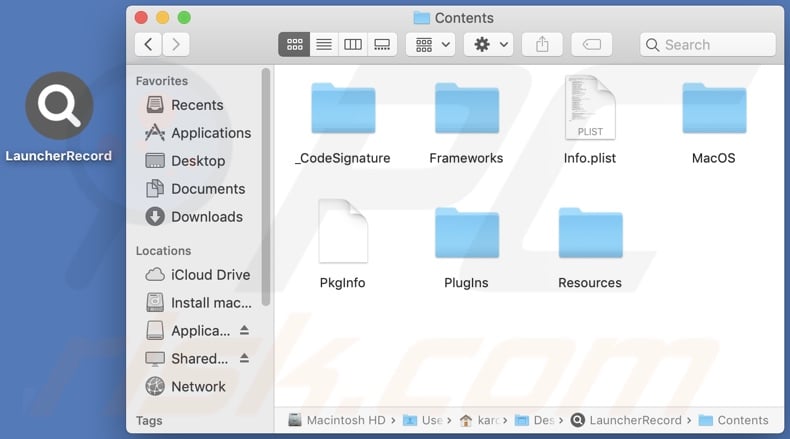Click the Applications sidebar icon
The image size is (790, 439).
pos(155,133)
